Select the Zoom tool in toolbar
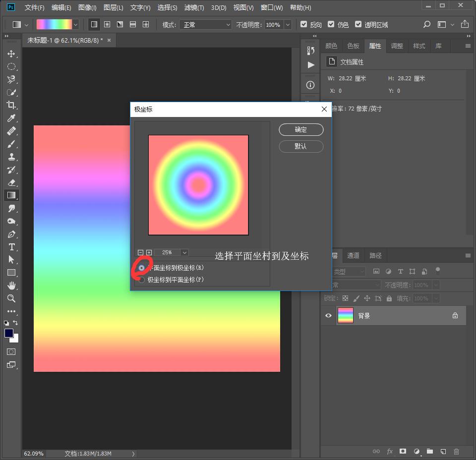Image resolution: width=476 pixels, height=460 pixels. click(x=11, y=298)
